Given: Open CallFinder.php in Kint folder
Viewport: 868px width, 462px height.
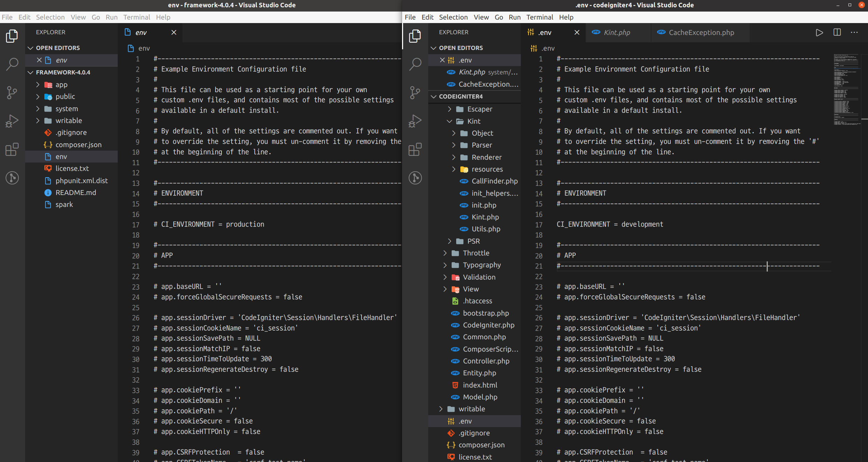Looking at the screenshot, I should click(x=474, y=181).
